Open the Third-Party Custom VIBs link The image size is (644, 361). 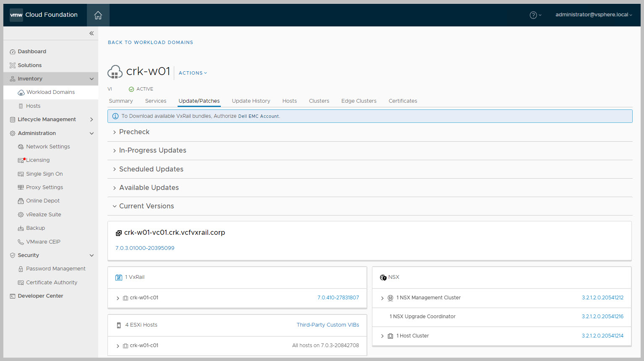pos(327,325)
